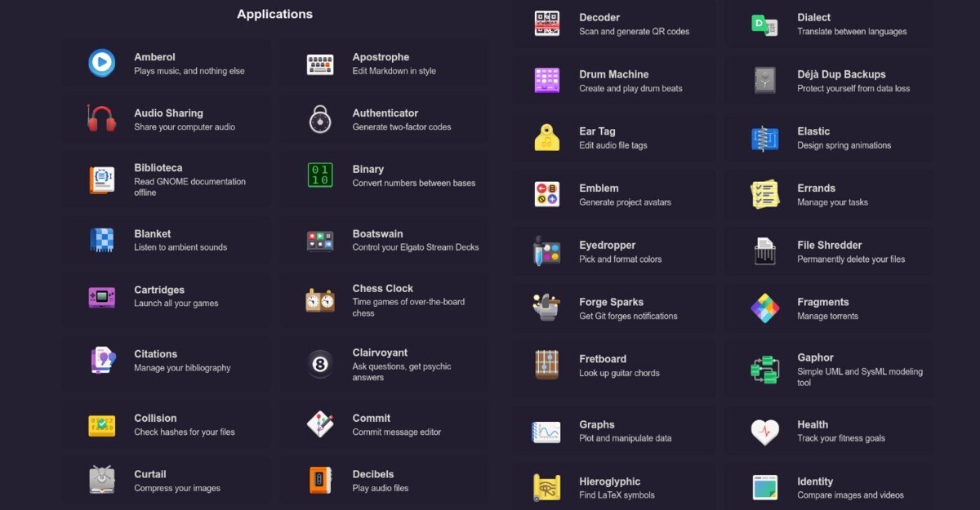This screenshot has width=980, height=510.
Task: Click 'Plays music, and nothing else' text
Action: [x=189, y=71]
